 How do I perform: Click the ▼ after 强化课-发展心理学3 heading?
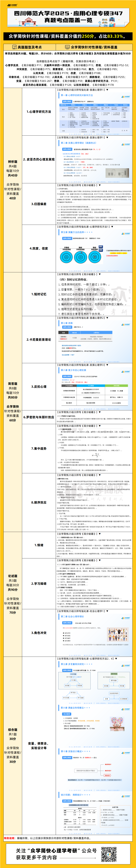tap(107, 365)
